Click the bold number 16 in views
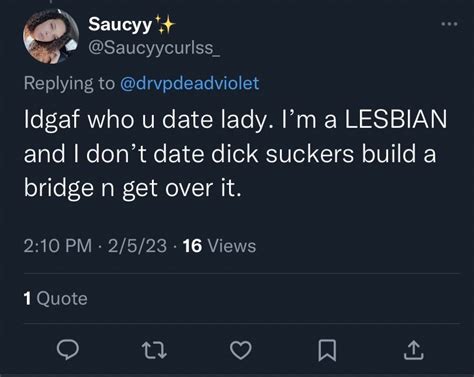This screenshot has width=474, height=377. 192,246
